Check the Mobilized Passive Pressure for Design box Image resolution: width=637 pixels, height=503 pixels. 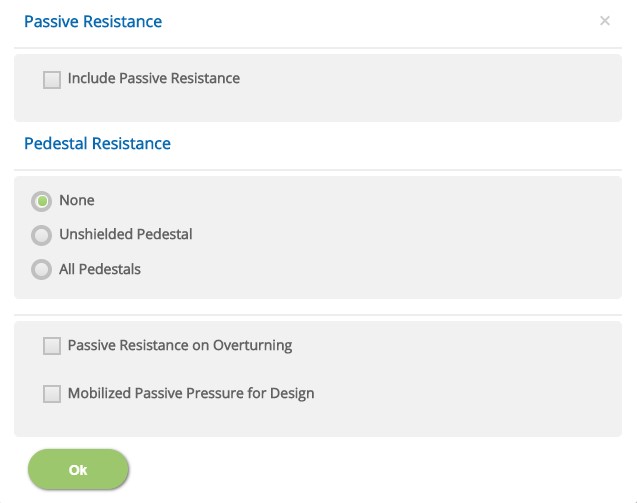click(x=52, y=394)
